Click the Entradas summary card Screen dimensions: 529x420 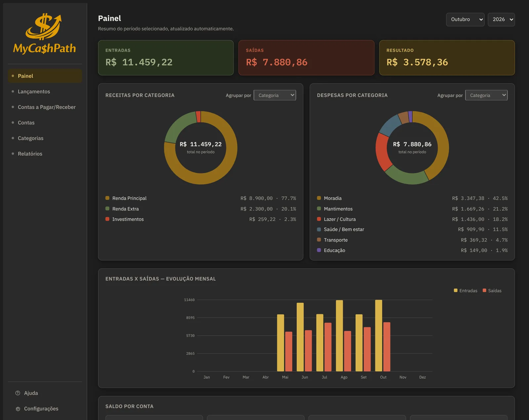166,58
